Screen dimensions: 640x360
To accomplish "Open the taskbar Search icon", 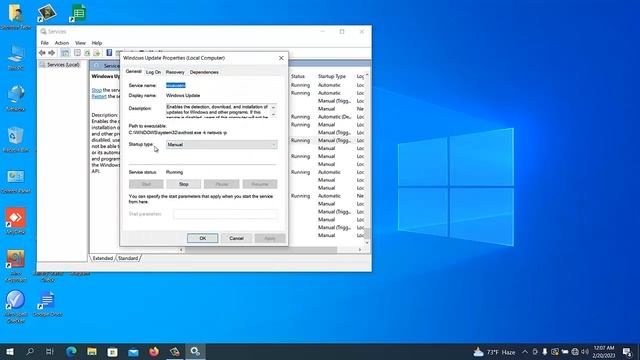I will pos(30,351).
